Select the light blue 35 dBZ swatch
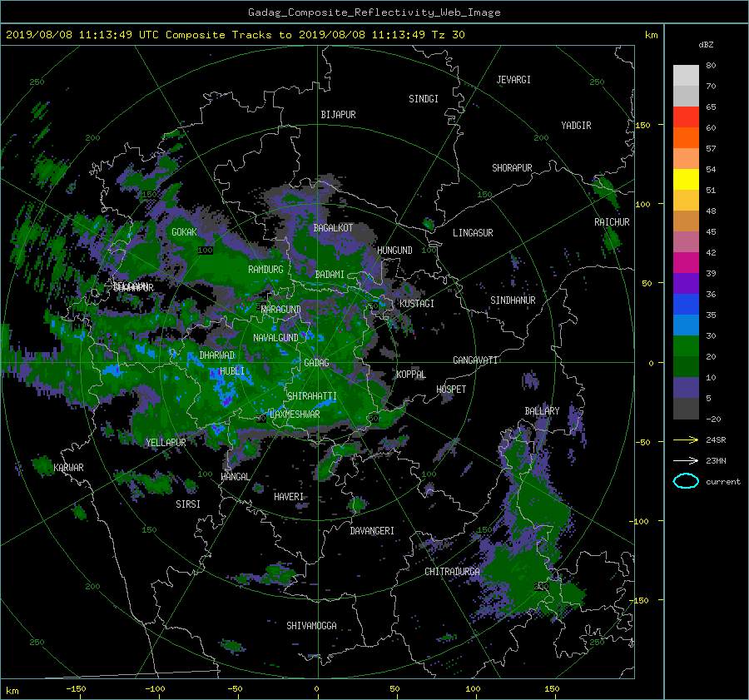Screen dimensions: 749x700 pos(686,325)
